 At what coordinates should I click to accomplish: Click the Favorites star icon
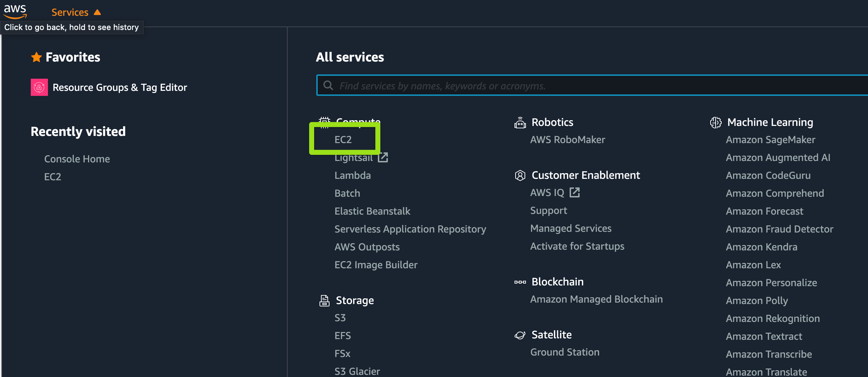click(x=36, y=57)
